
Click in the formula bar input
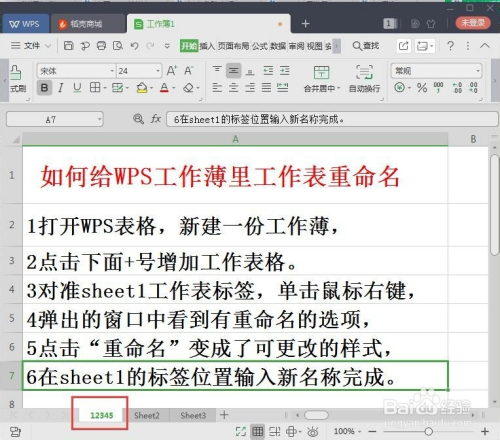tap(332, 119)
